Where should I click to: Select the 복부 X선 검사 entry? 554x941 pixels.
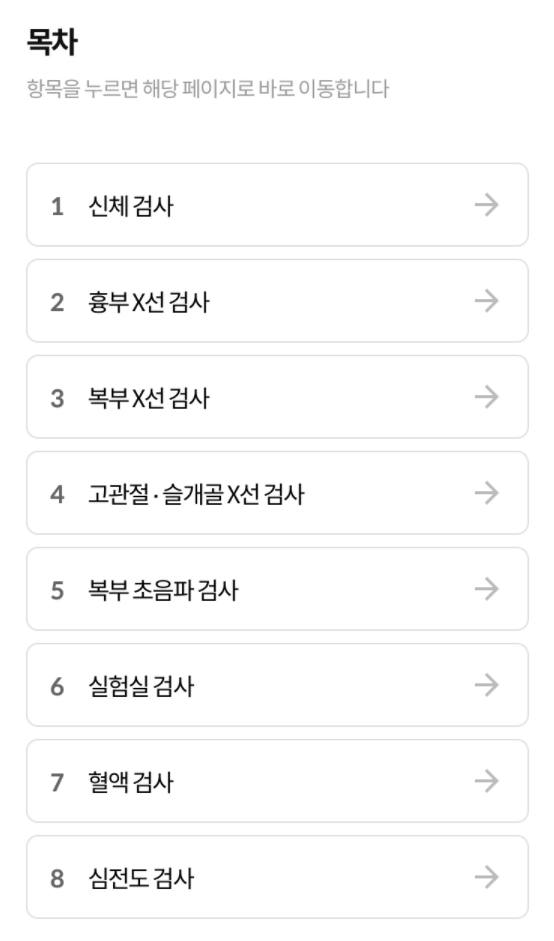pos(277,397)
